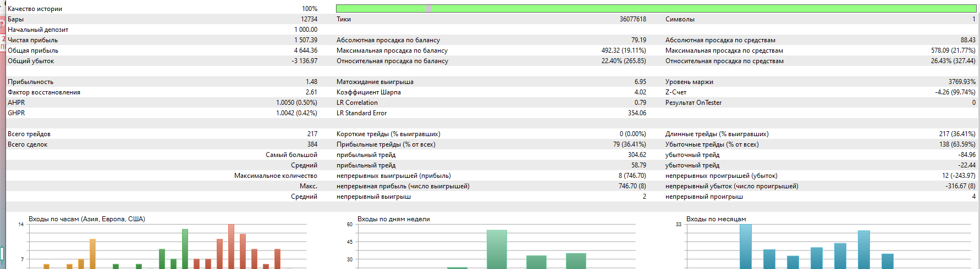Click the Всего сделок value 384
This screenshot has height=269, width=980.
[312, 144]
